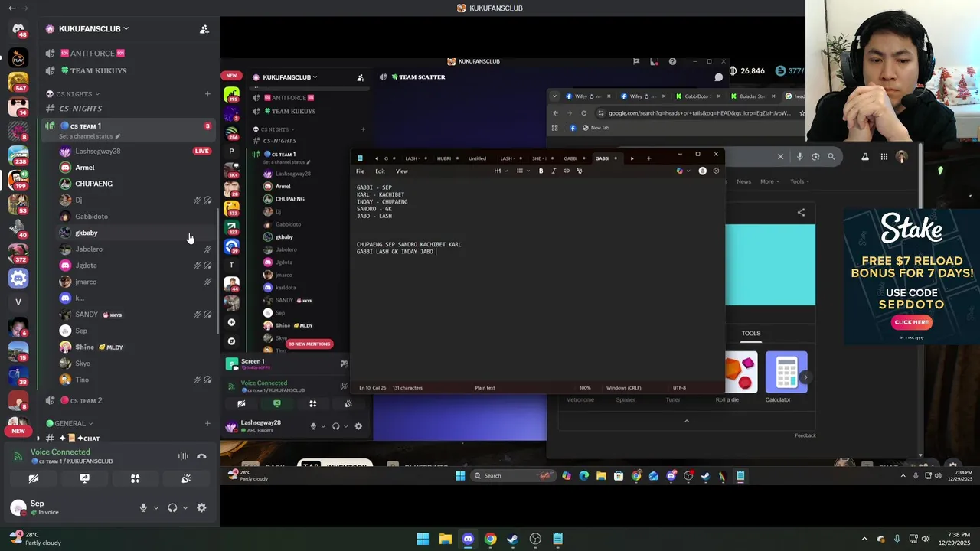Click insert link icon in streamed Notepad toolbar
Image resolution: width=980 pixels, height=551 pixels.
(567, 171)
